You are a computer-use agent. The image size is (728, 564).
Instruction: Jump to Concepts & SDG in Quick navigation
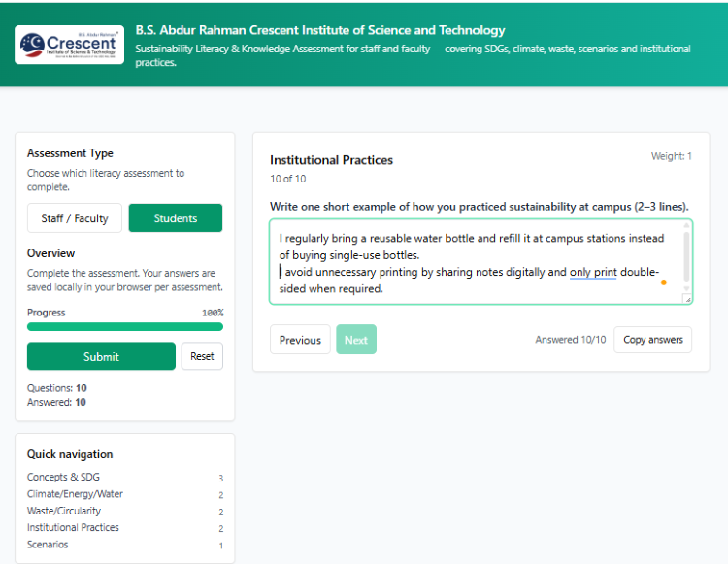63,477
